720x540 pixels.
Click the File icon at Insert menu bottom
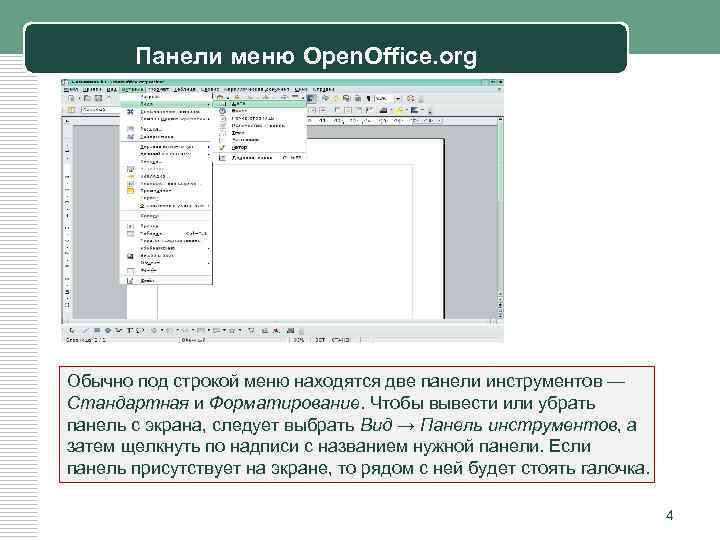point(130,280)
